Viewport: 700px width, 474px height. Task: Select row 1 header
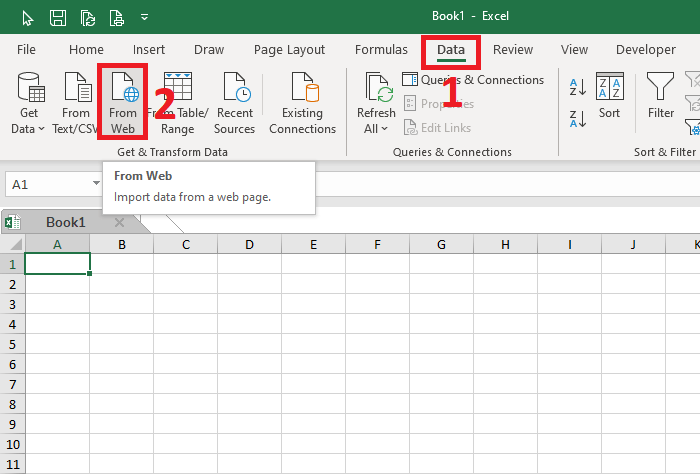(x=12, y=264)
